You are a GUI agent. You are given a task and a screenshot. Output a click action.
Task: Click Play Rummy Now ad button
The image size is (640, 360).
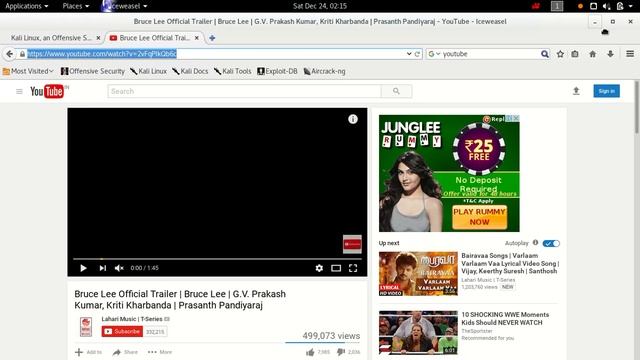coord(479,217)
